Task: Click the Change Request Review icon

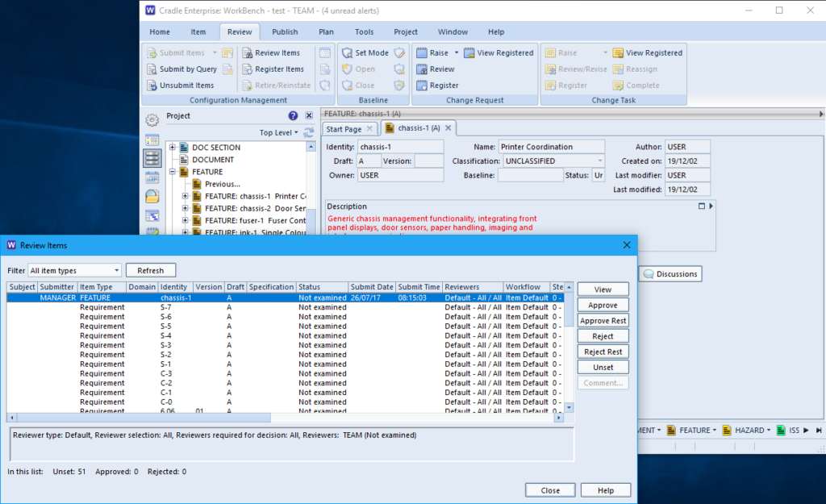Action: [x=421, y=69]
